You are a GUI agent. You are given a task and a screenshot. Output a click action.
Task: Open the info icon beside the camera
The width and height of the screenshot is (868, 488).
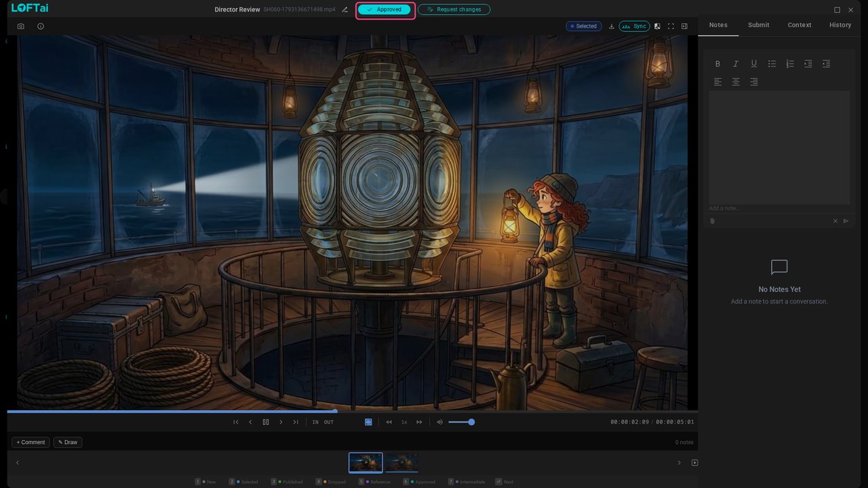[x=41, y=26]
